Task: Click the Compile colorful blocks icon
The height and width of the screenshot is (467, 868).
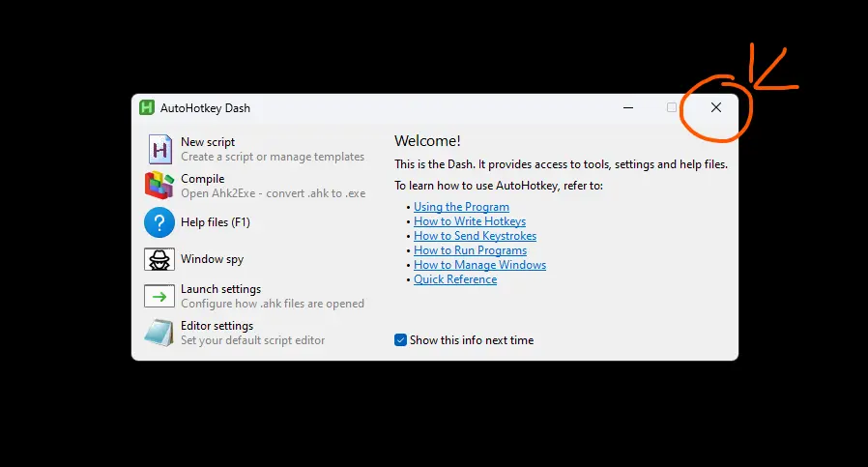Action: pyautogui.click(x=159, y=185)
